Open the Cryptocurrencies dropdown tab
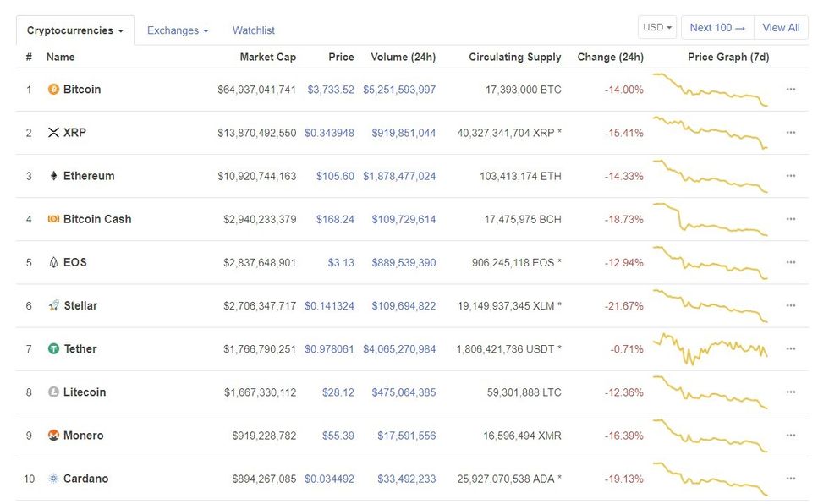The height and width of the screenshot is (504, 829). coord(74,30)
